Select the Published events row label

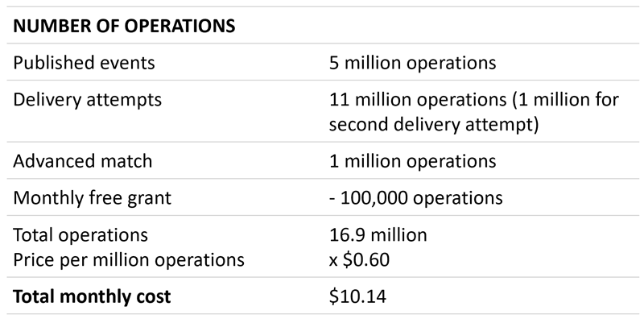pyautogui.click(x=84, y=61)
